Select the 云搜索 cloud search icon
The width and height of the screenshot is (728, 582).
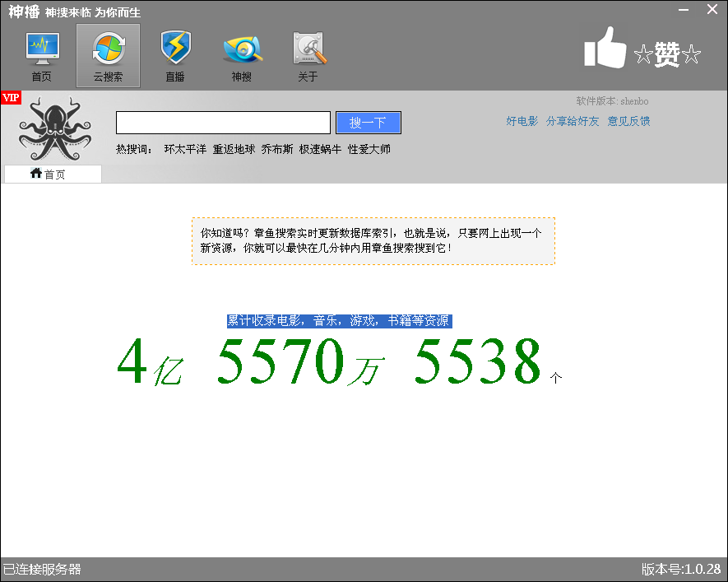[x=108, y=56]
